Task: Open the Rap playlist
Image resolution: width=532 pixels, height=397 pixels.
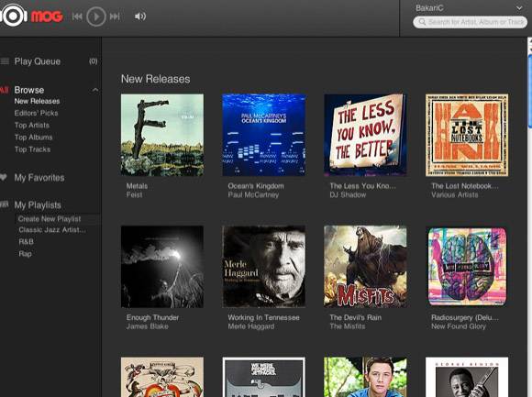Action: [25, 254]
